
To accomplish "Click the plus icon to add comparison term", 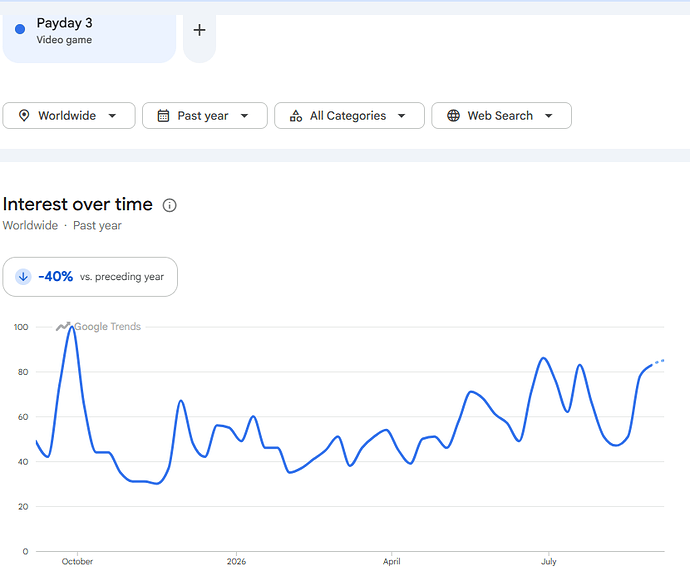I will [199, 30].
